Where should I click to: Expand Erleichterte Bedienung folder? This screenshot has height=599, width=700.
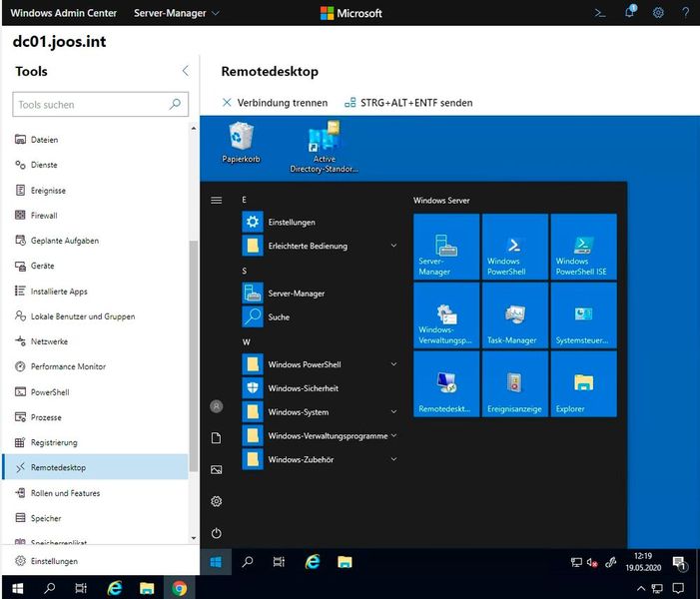[320, 246]
